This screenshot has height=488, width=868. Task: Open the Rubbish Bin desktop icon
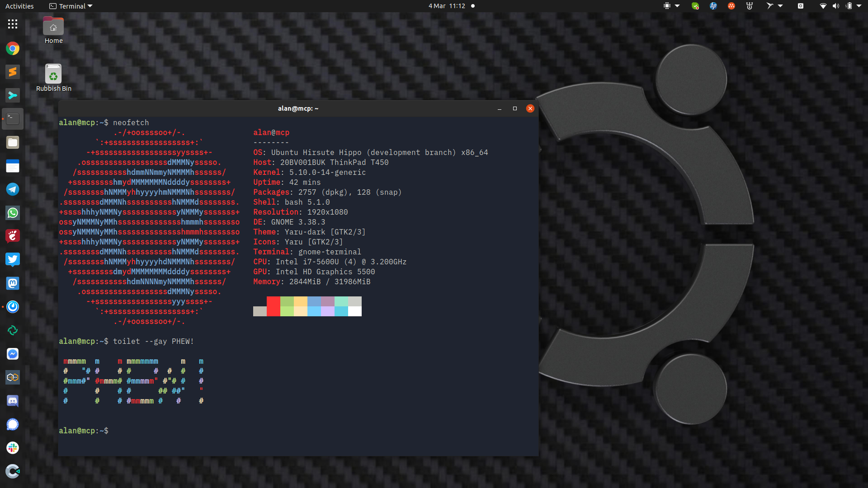point(53,78)
